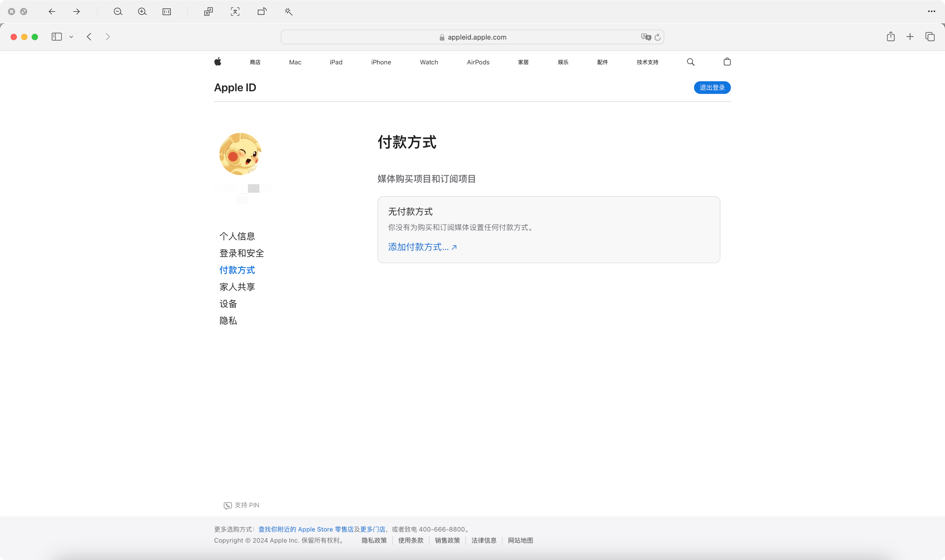This screenshot has height=560, width=945.
Task: Open a new tab with plus icon
Action: [x=910, y=37]
